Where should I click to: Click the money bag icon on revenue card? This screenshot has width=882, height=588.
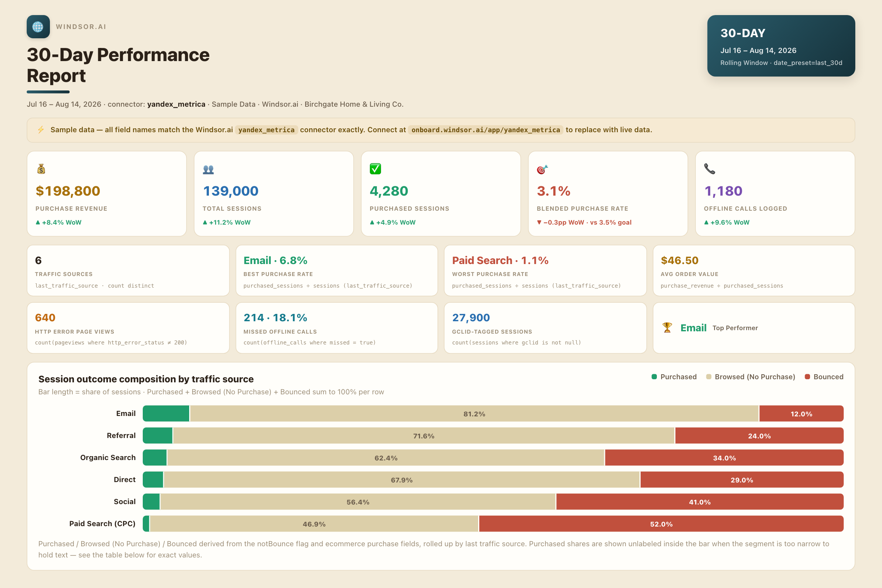[41, 169]
